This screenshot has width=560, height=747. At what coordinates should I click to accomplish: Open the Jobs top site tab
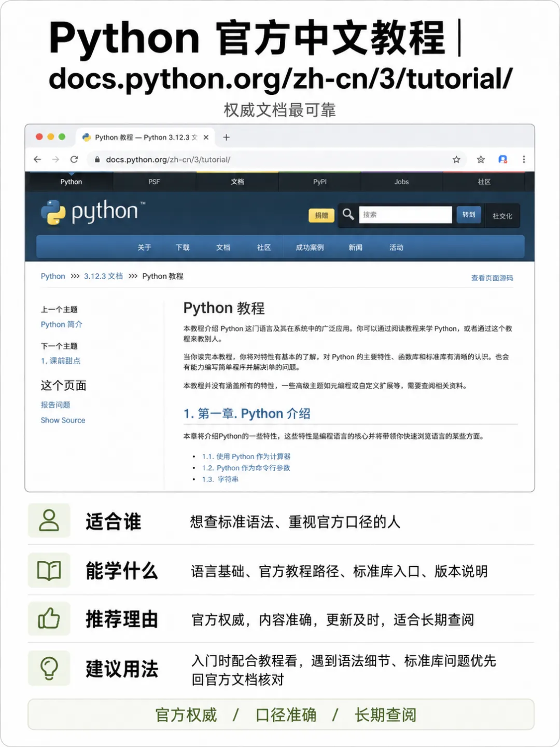401,182
